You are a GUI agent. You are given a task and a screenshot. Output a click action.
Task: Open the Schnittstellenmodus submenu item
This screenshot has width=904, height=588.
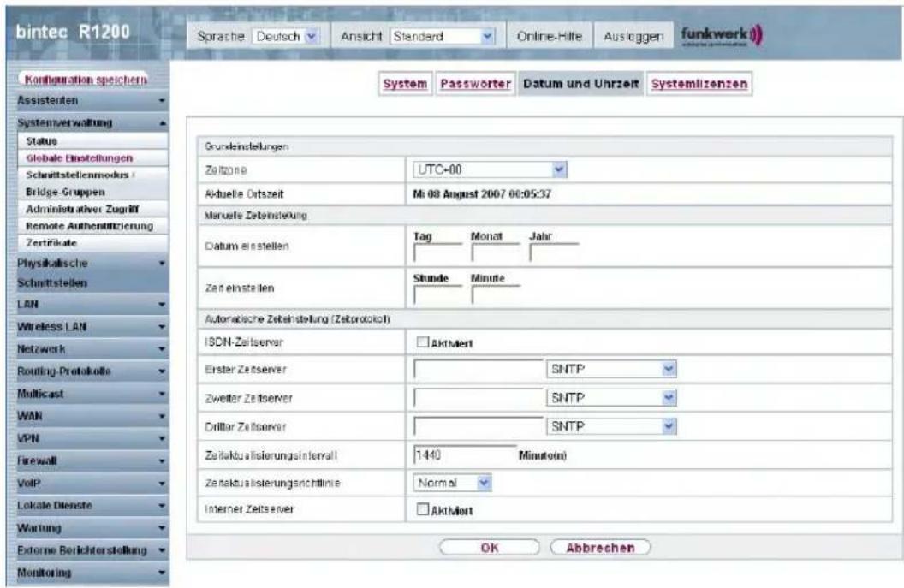pos(92,175)
